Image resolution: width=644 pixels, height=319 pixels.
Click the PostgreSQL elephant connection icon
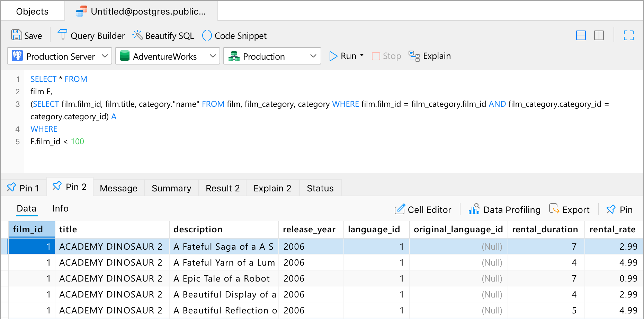[17, 56]
